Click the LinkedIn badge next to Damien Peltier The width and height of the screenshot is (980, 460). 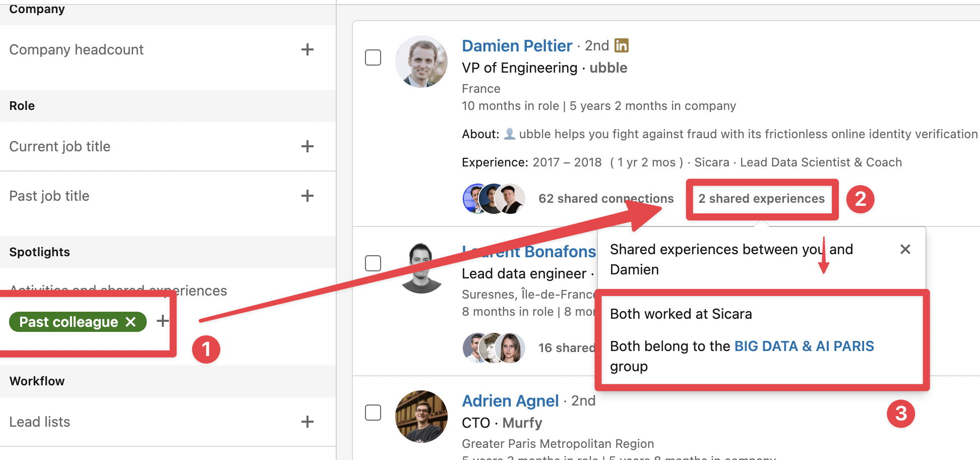tap(622, 45)
